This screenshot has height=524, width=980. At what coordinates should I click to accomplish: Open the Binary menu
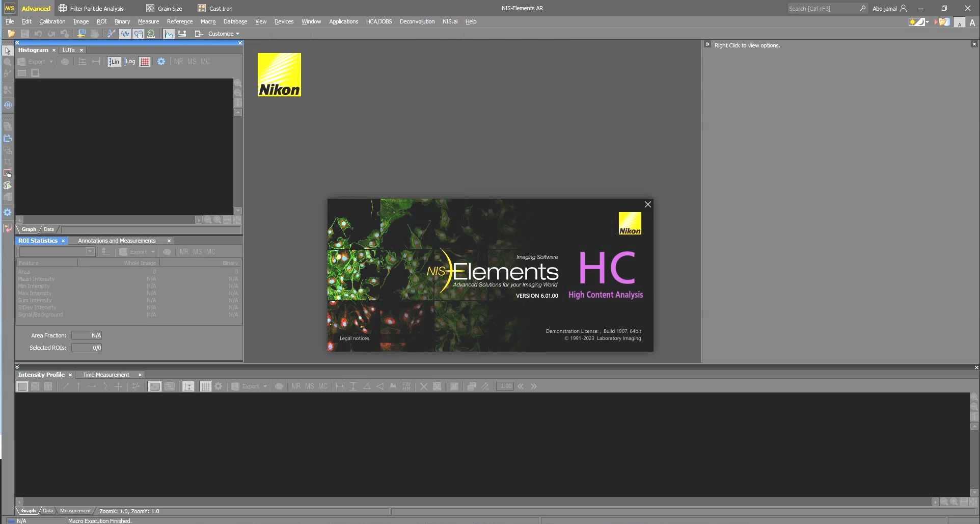tap(122, 21)
